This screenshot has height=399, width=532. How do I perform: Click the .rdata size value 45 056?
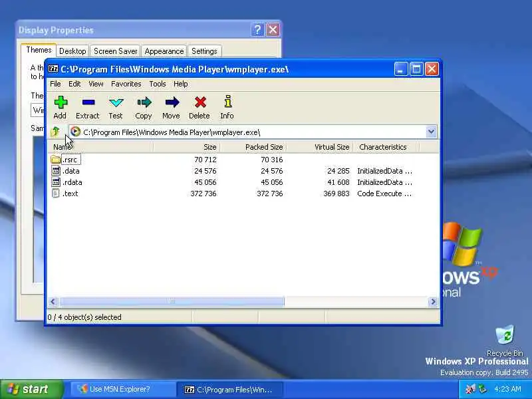205,182
